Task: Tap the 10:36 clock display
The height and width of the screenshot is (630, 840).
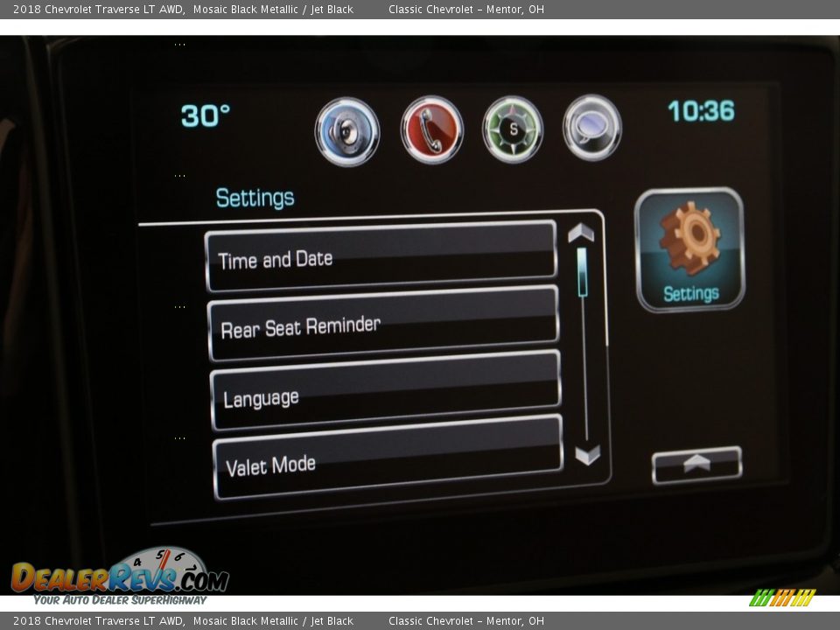Action: click(701, 111)
